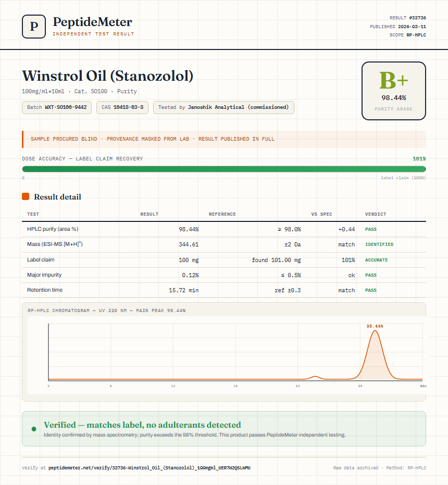Click the 98.44% peak label on chart

(x=375, y=326)
